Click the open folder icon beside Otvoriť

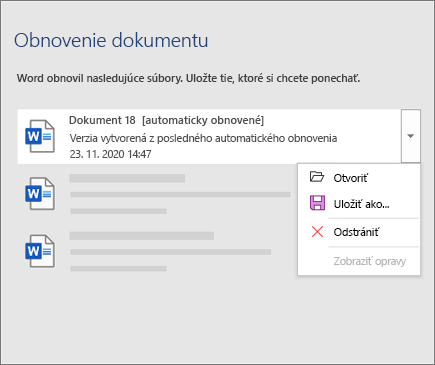(x=317, y=177)
